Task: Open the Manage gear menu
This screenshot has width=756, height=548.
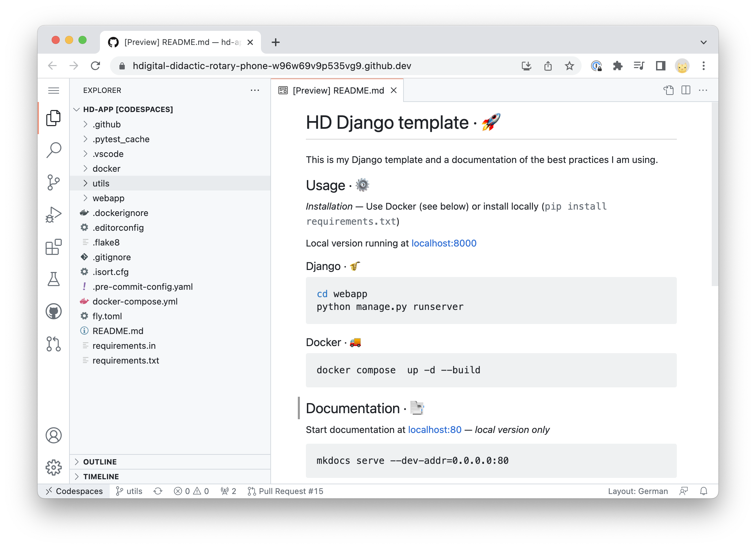Action: (54, 468)
